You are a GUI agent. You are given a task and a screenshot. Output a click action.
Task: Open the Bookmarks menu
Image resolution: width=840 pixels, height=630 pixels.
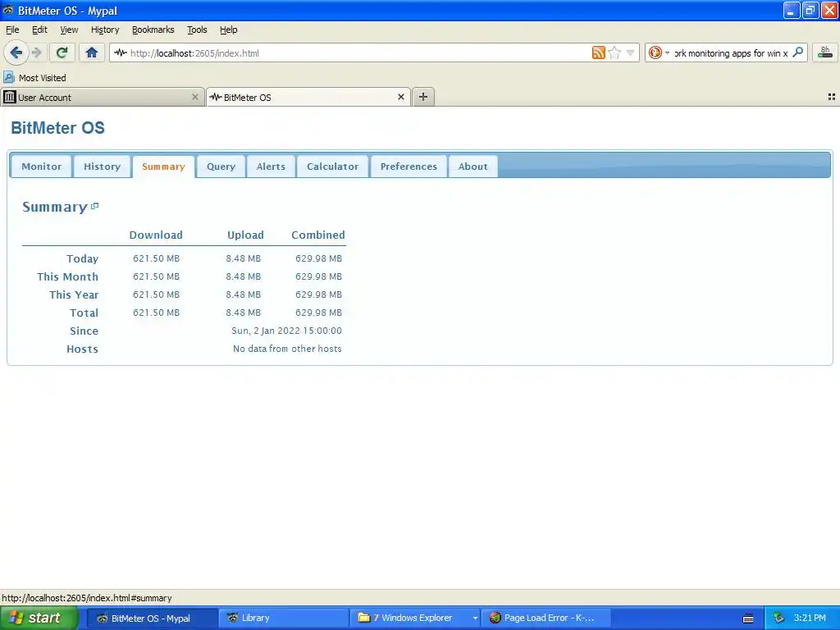click(153, 30)
